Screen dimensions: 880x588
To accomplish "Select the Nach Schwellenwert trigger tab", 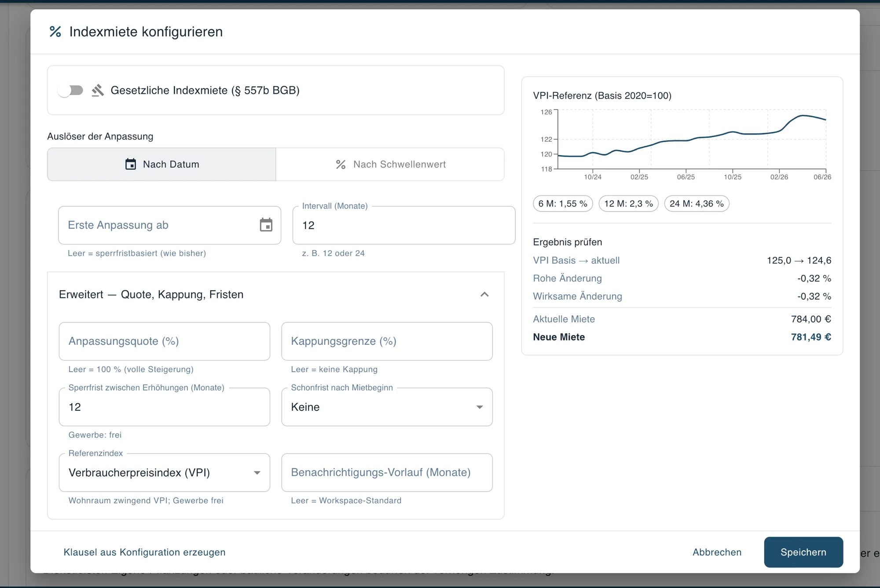I will [390, 164].
